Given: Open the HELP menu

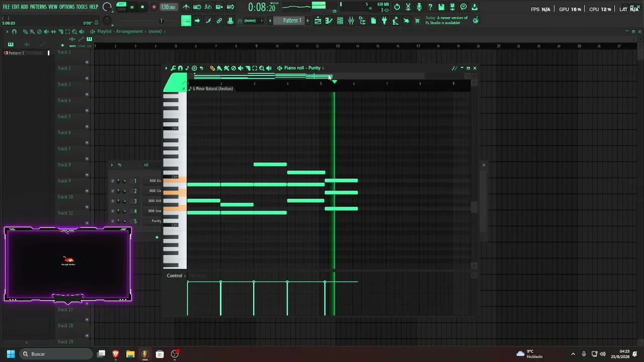Looking at the screenshot, I should coord(94,7).
